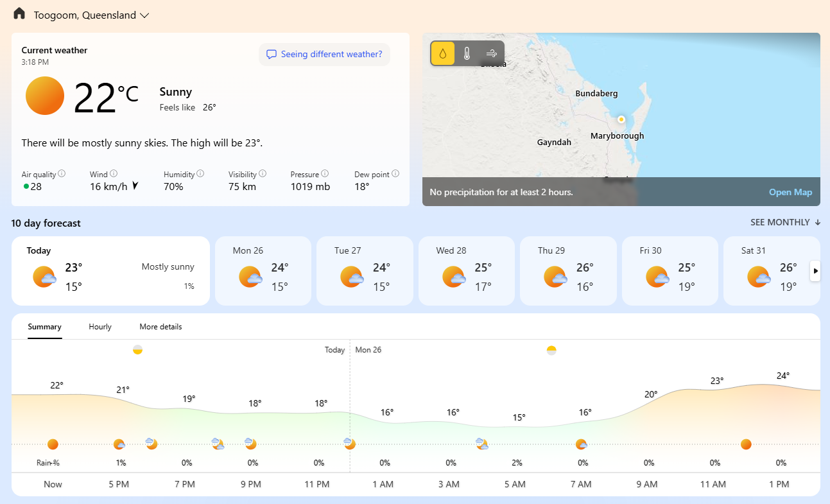The height and width of the screenshot is (504, 830).
Task: Expand the Toogoom, Queensland location dropdown
Action: pos(144,15)
